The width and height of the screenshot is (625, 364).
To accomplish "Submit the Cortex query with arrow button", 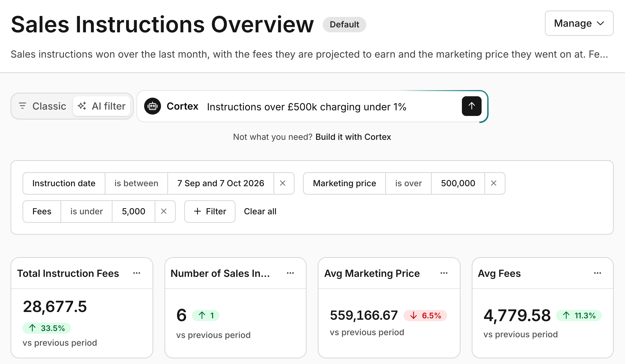I will pyautogui.click(x=472, y=106).
